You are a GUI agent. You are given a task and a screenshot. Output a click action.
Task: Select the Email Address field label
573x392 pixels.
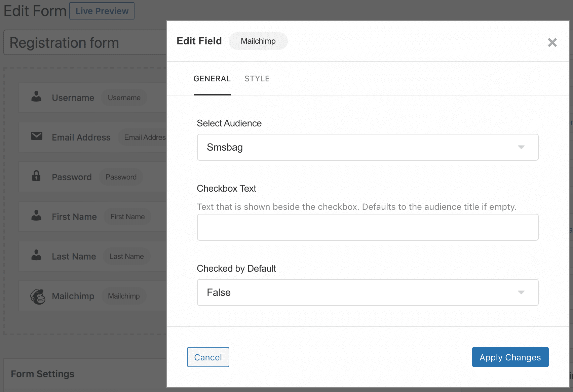(x=81, y=138)
